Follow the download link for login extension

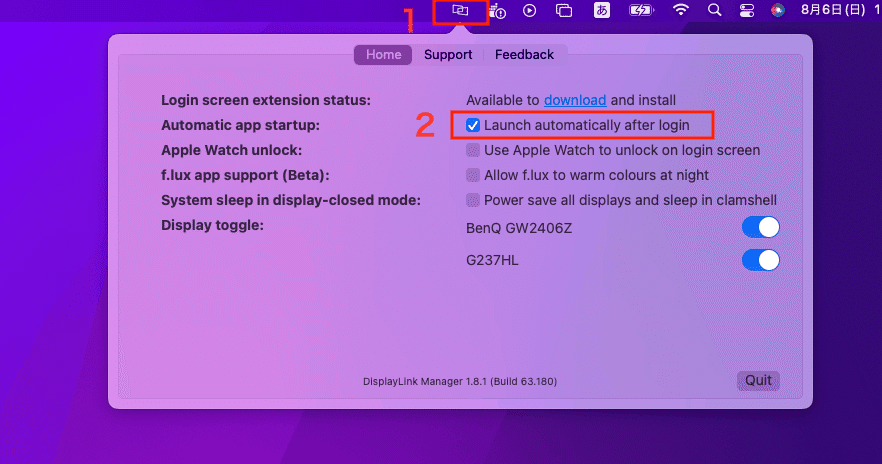(x=575, y=100)
